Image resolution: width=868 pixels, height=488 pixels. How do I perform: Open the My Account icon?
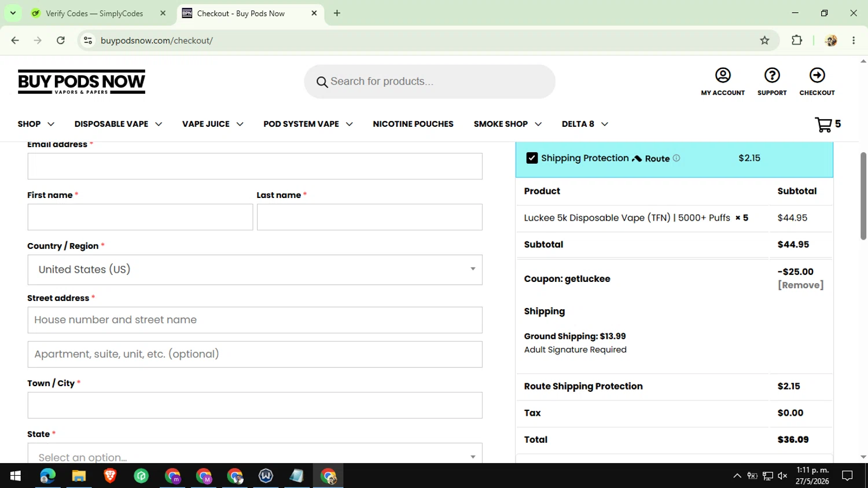[x=723, y=75]
